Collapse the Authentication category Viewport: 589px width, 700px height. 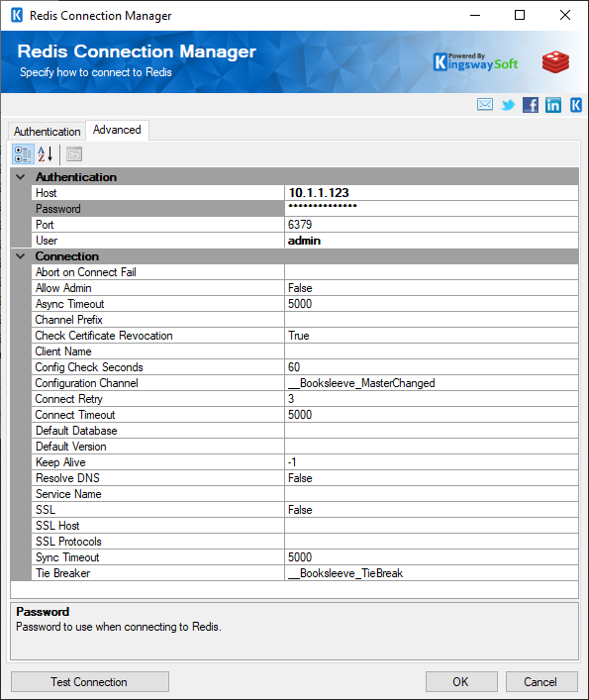[21, 177]
